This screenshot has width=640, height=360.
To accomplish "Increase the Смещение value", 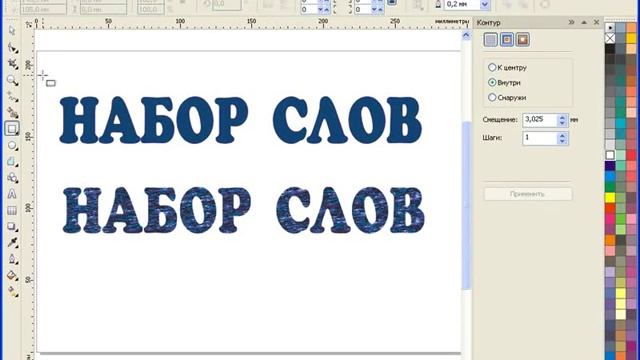I will tap(562, 118).
